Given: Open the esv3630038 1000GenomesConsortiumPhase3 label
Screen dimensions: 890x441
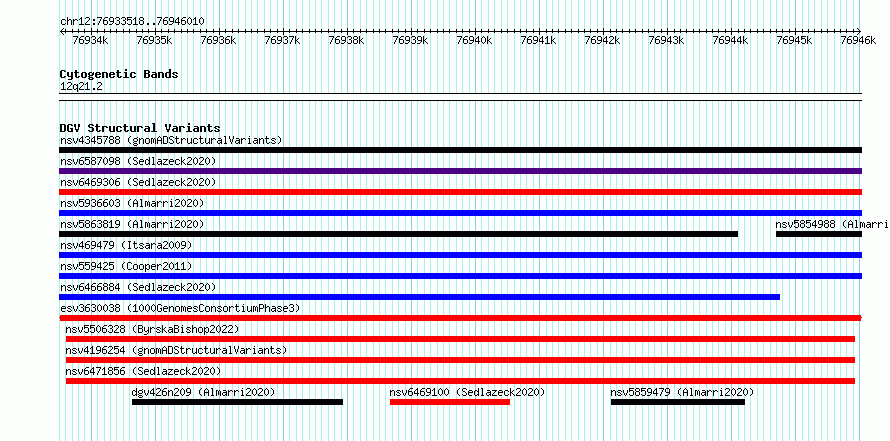Looking at the screenshot, I should 180,308.
